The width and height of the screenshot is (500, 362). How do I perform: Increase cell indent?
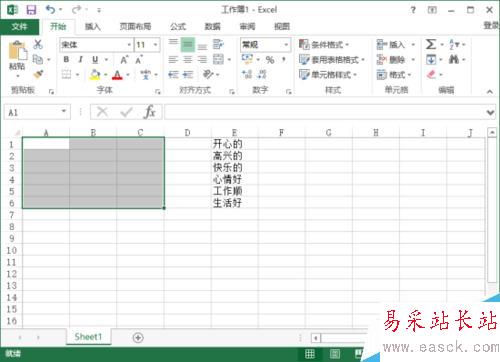pos(188,75)
